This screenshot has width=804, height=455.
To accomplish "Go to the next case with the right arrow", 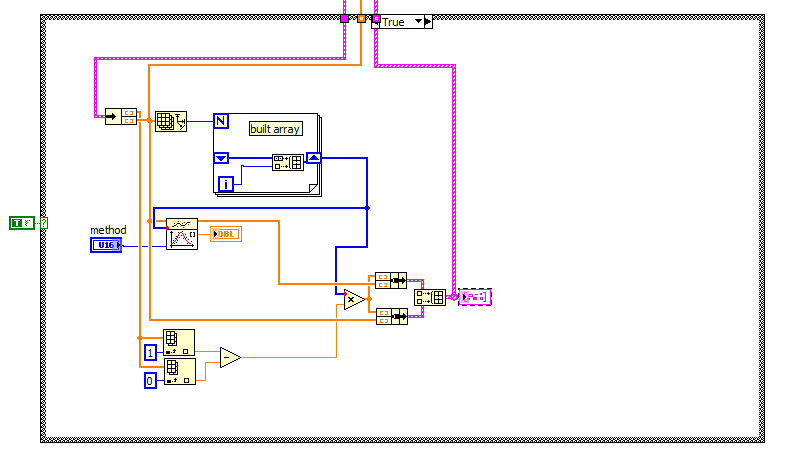I will (428, 22).
